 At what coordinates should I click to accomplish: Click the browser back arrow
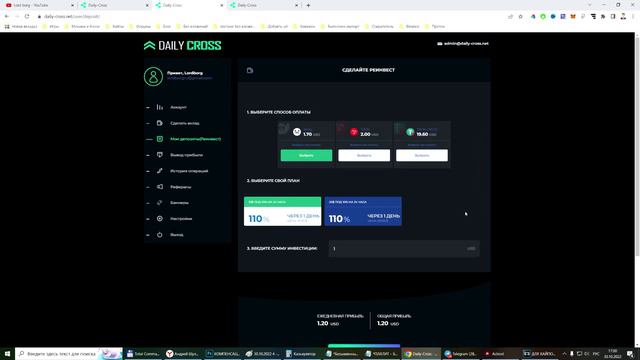point(7,16)
